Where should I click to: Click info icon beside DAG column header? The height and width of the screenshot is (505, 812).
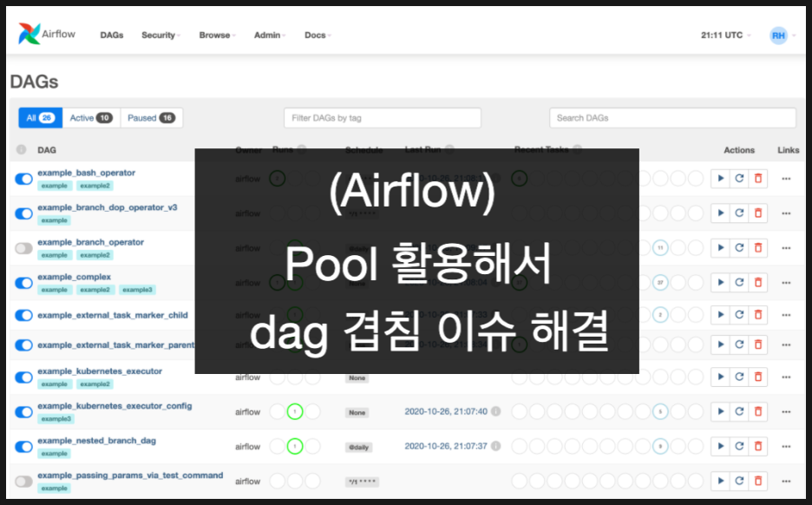coord(21,150)
